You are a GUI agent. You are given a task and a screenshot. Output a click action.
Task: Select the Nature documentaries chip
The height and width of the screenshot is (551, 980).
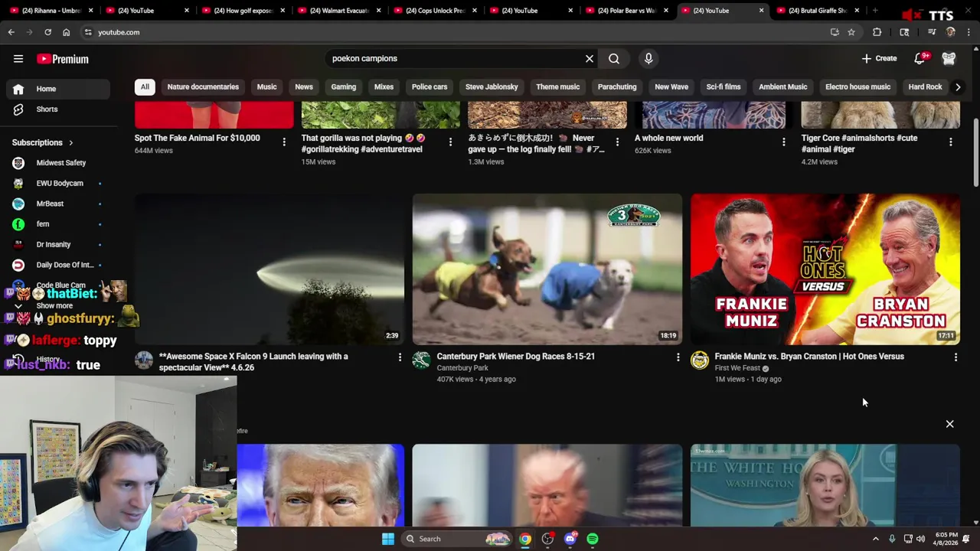coord(203,86)
